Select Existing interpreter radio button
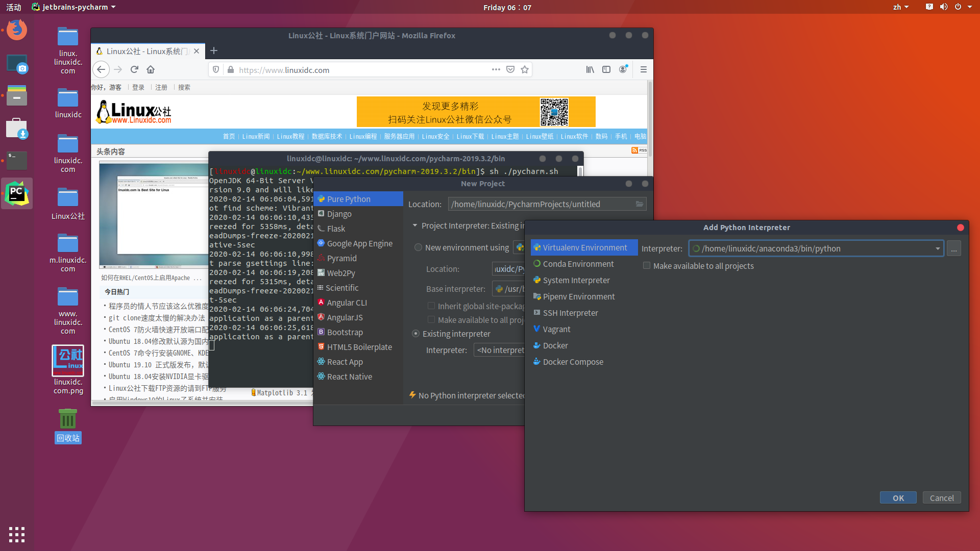 416,334
